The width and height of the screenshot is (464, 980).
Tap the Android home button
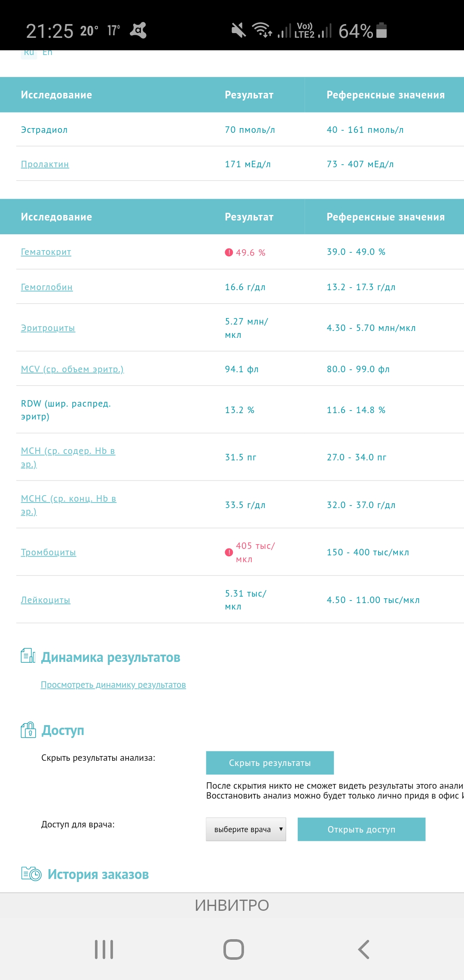(233, 949)
